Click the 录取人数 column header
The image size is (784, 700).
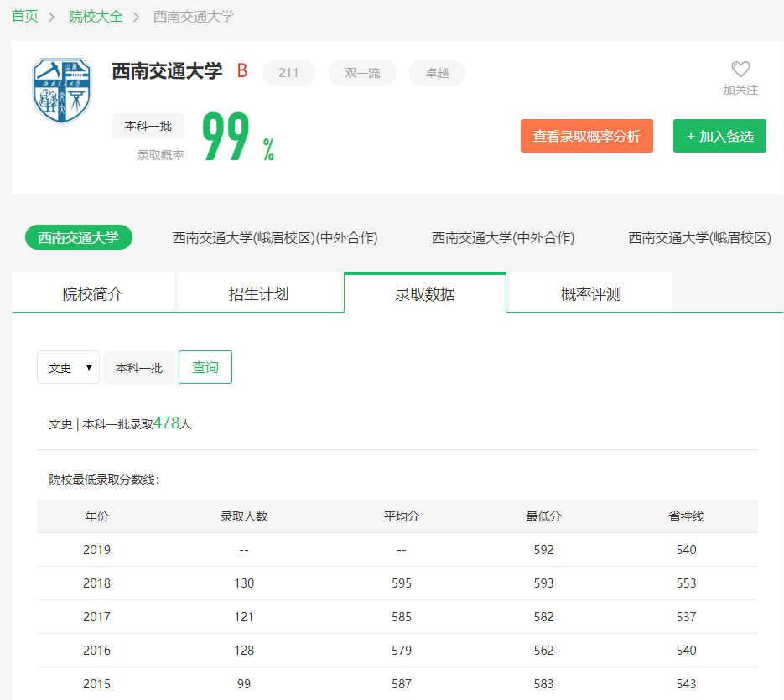click(244, 516)
